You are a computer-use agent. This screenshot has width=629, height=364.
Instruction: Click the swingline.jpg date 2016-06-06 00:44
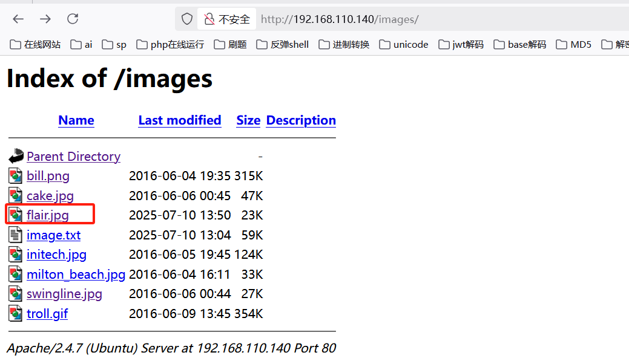click(x=180, y=294)
